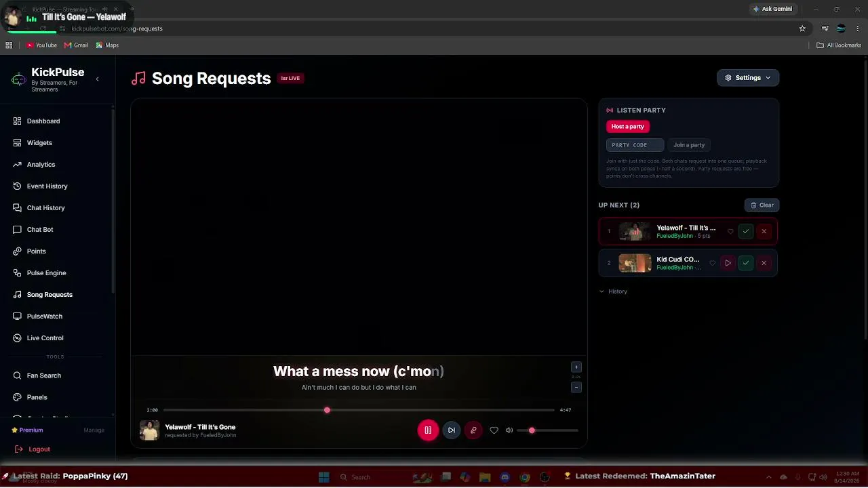Click the now-playing album art thumbnail
868x488 pixels.
[149, 430]
